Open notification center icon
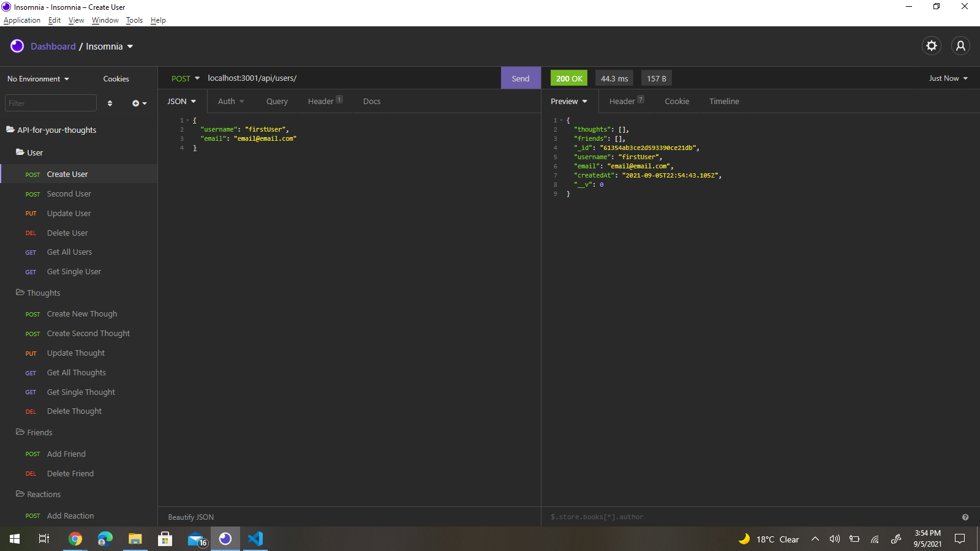This screenshot has height=551, width=980. (x=960, y=539)
